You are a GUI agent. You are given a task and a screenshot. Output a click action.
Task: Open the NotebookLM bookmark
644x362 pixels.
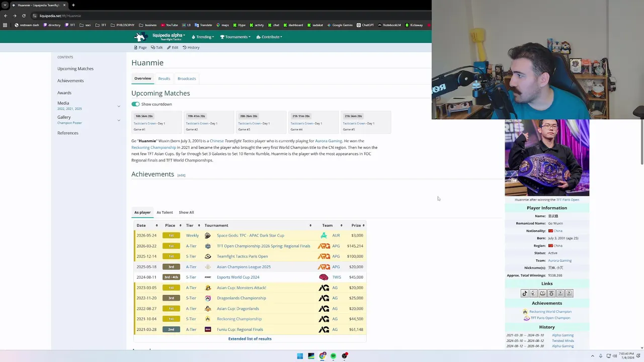click(x=389, y=25)
